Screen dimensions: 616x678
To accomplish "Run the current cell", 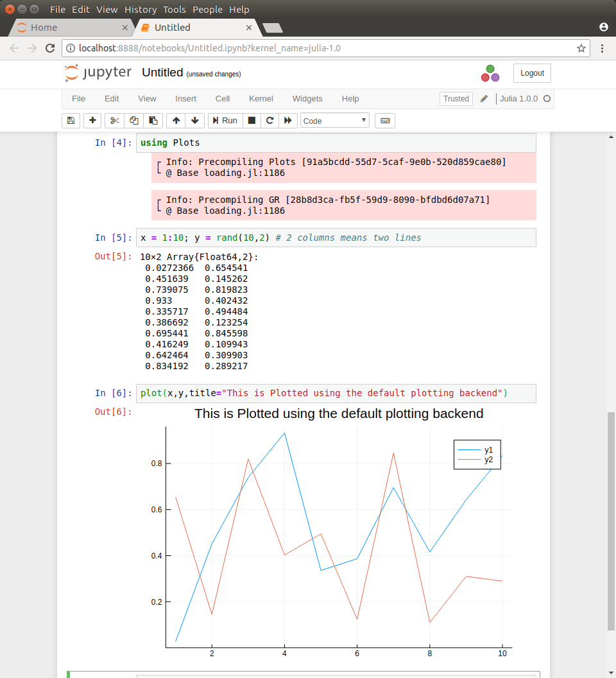I will point(225,120).
